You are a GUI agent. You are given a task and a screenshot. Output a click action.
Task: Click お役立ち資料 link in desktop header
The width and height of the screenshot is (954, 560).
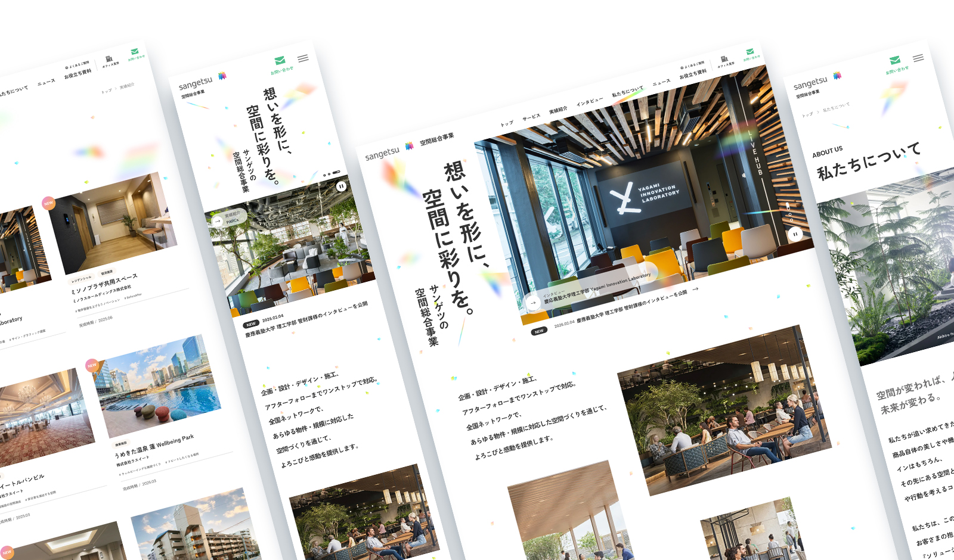tap(693, 74)
